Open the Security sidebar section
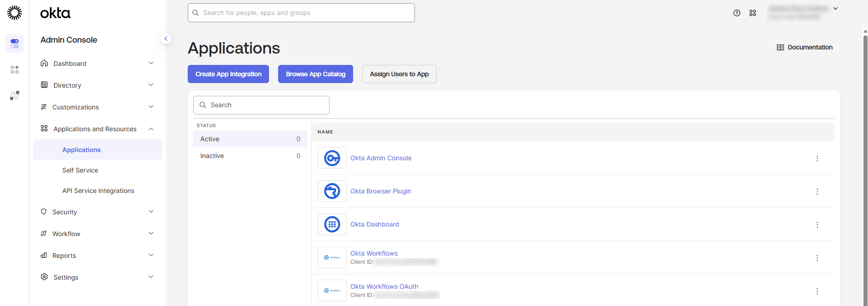 98,212
